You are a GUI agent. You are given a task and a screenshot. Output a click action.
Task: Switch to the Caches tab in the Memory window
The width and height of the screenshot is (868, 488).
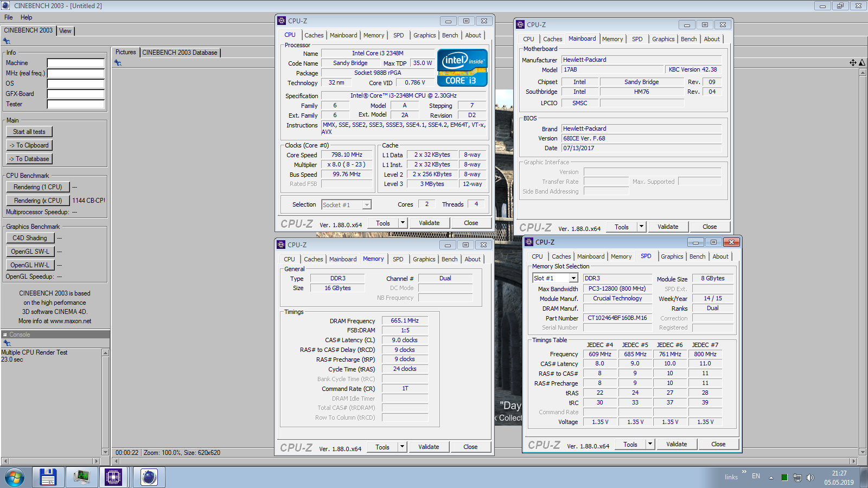(314, 259)
